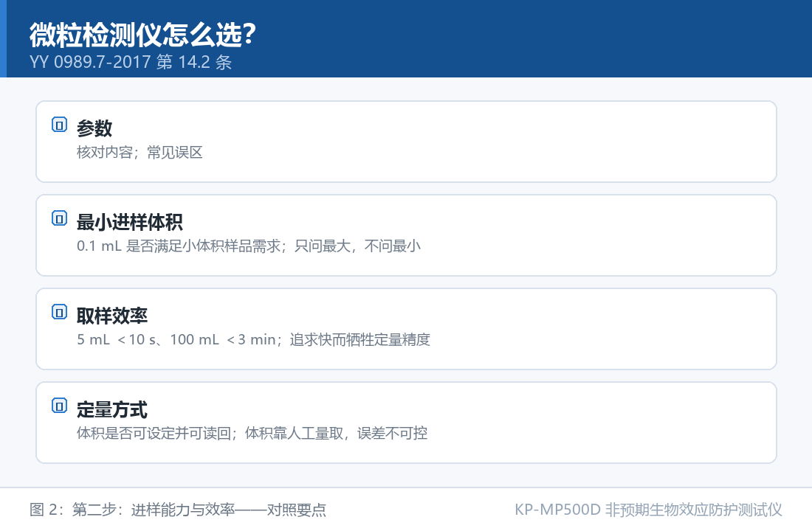Click the icon beside 取样效率 heading
Viewport: 812px width, 531px height.
(x=60, y=312)
